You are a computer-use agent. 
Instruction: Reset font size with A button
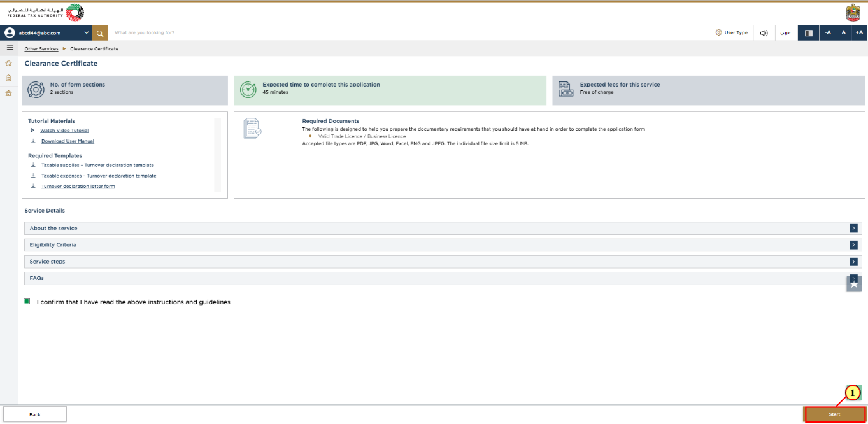[844, 32]
